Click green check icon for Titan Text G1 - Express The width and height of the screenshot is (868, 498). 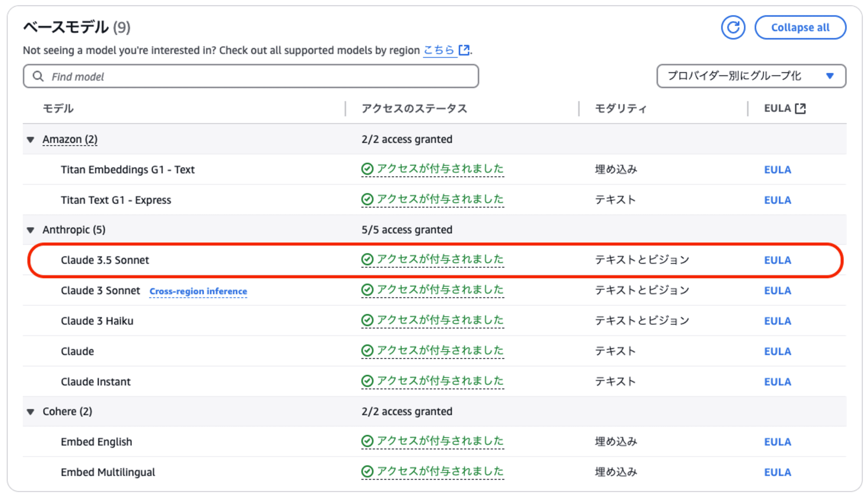(x=367, y=199)
